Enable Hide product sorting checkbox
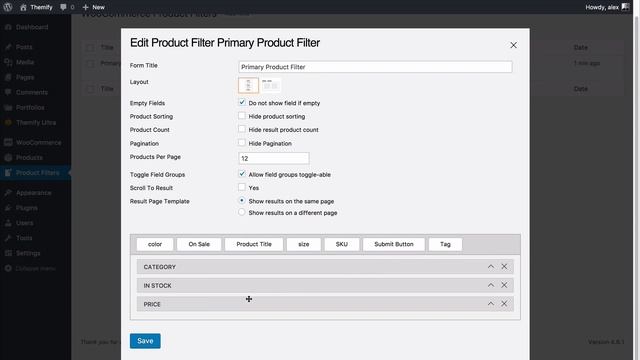The image size is (640, 360). tap(242, 116)
